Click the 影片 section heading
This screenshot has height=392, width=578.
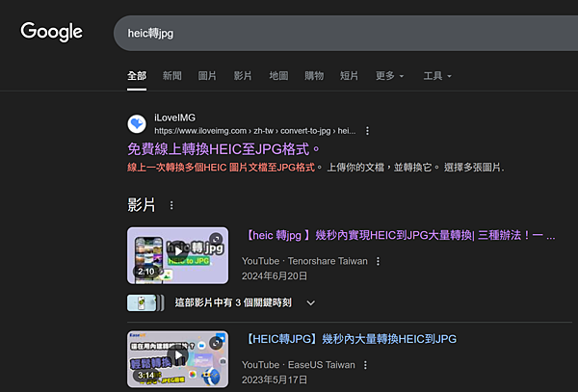[142, 205]
